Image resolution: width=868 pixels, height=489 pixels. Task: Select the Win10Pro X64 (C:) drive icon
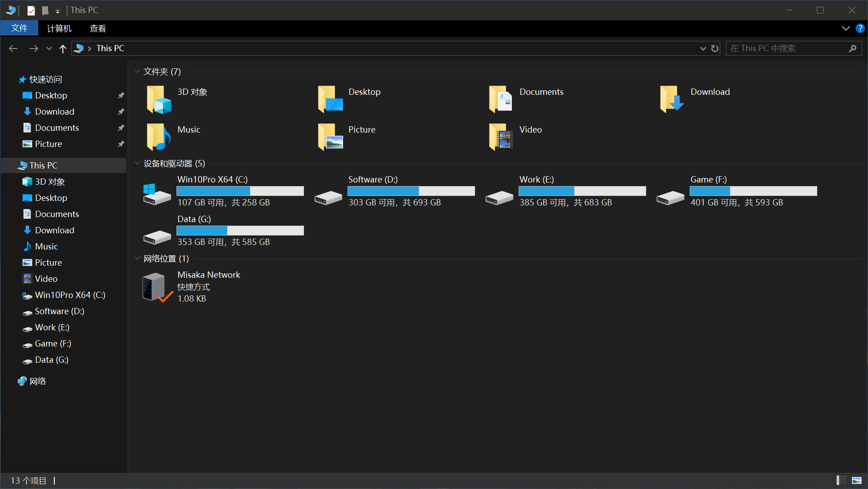157,193
